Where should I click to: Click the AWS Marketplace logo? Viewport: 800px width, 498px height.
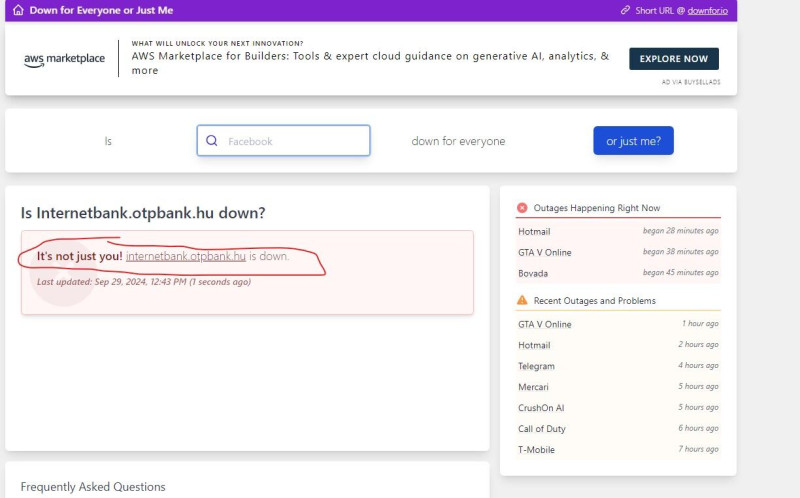click(x=64, y=59)
